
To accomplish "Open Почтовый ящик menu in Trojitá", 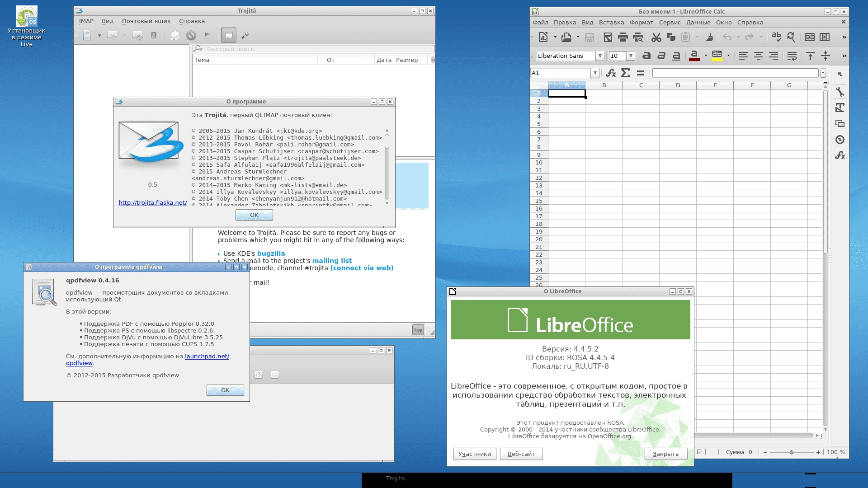I will [x=146, y=21].
